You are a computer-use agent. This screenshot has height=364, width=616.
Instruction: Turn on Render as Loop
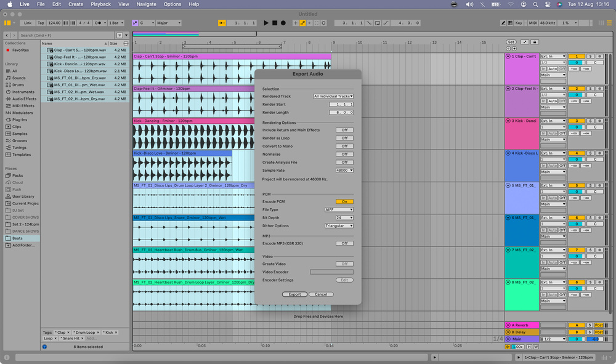click(344, 138)
